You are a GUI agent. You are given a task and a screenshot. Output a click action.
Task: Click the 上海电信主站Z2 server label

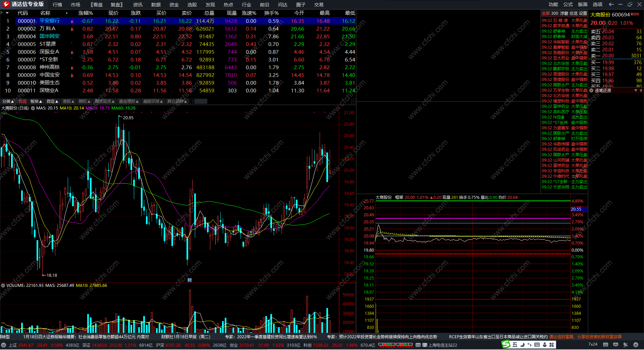pos(443,345)
